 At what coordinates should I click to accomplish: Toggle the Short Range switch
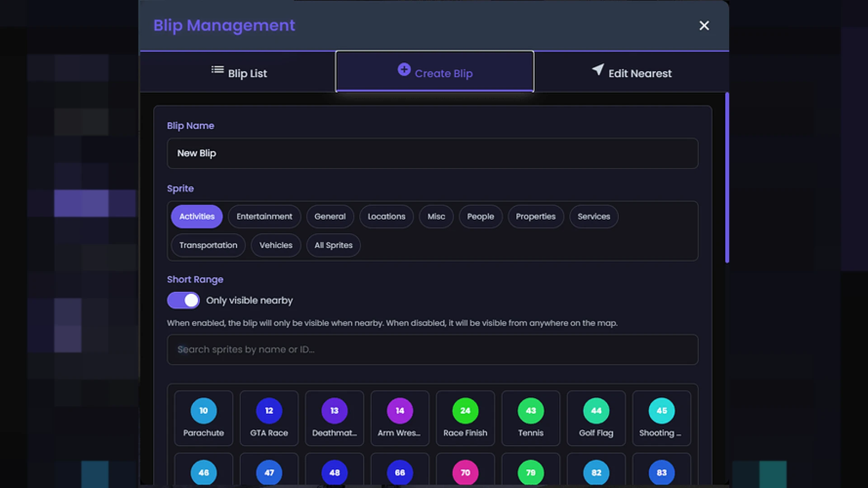tap(183, 300)
